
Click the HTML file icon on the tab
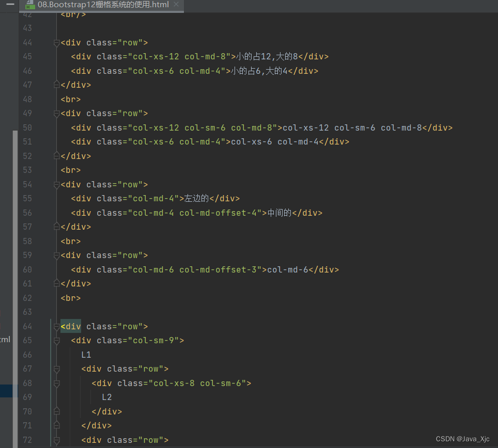pyautogui.click(x=30, y=5)
